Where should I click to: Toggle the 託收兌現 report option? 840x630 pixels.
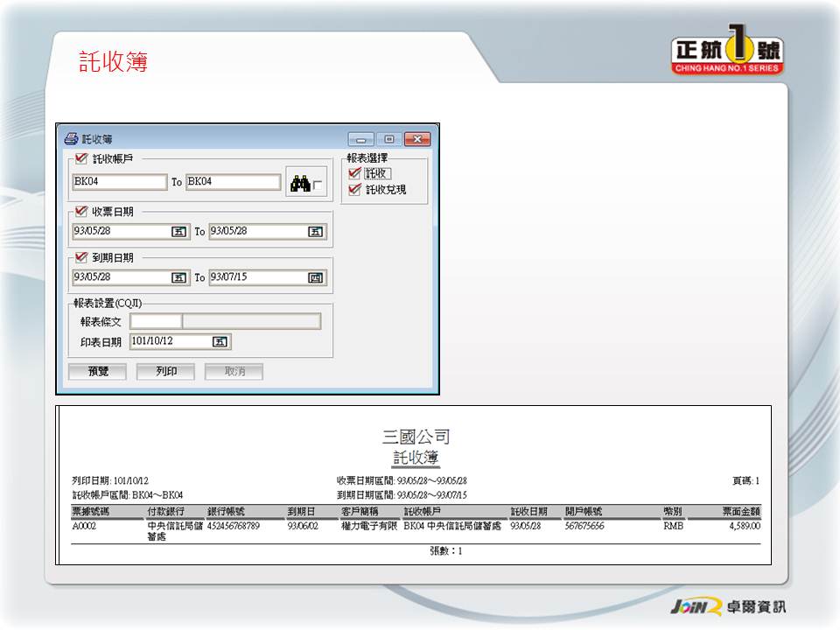coord(354,189)
